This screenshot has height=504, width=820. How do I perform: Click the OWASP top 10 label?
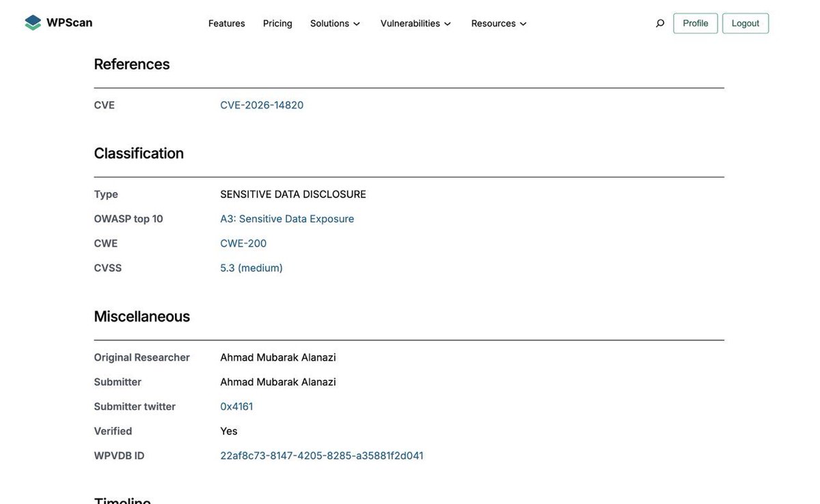(128, 219)
